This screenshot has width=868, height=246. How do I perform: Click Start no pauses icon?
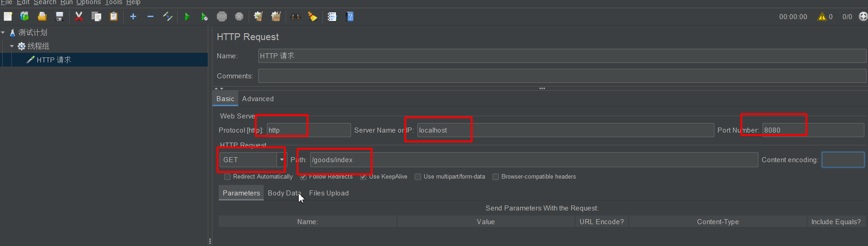[x=204, y=17]
